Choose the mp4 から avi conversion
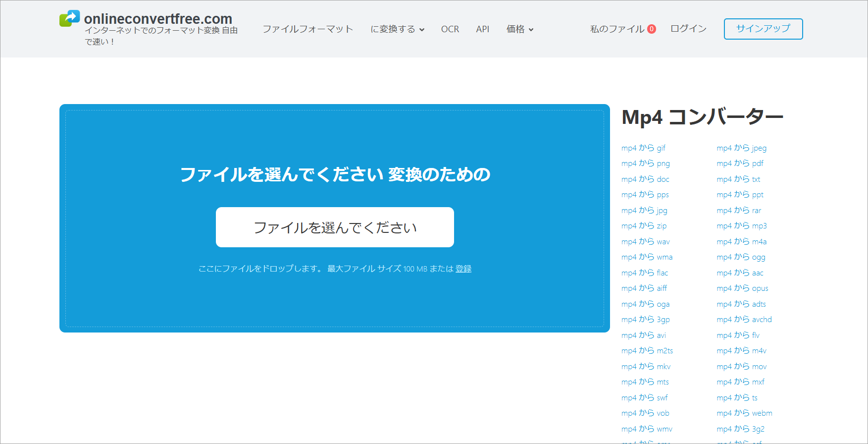This screenshot has width=868, height=444. (x=644, y=335)
